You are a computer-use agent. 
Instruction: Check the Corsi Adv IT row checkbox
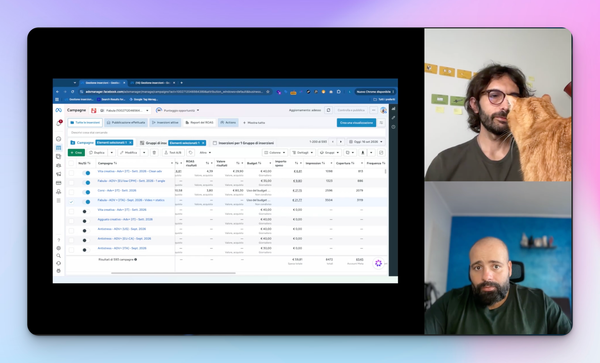tap(71, 192)
